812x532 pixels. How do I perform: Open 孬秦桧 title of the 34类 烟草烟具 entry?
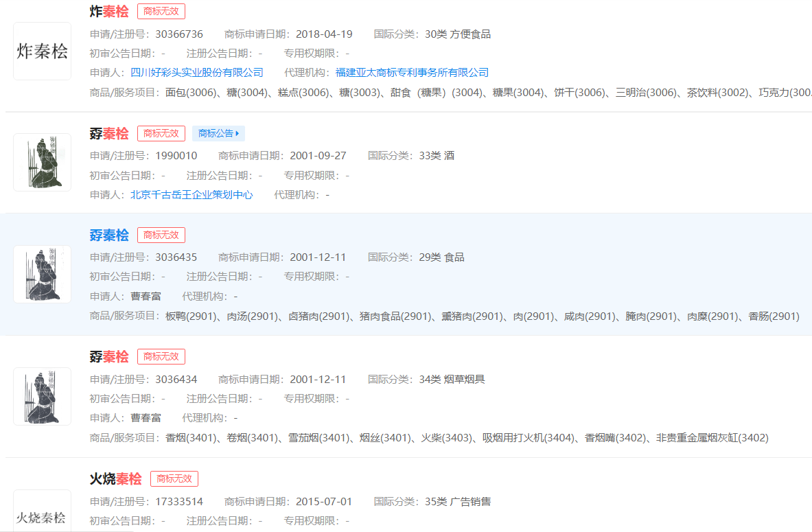[108, 356]
